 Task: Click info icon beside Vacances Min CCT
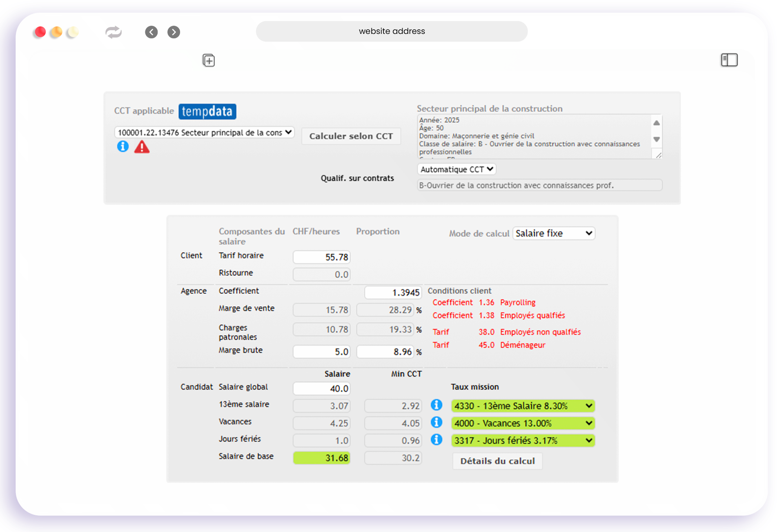436,422
